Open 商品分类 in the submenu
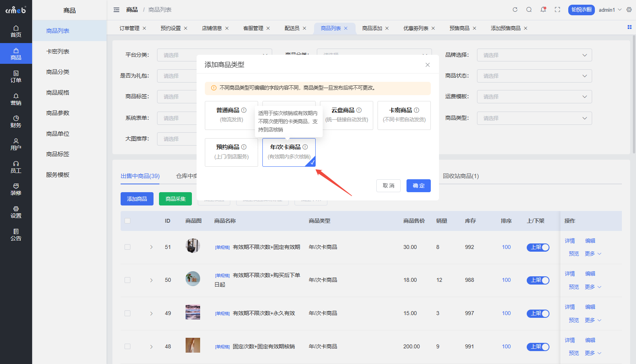Screen dimensions: 636x364 coord(58,72)
